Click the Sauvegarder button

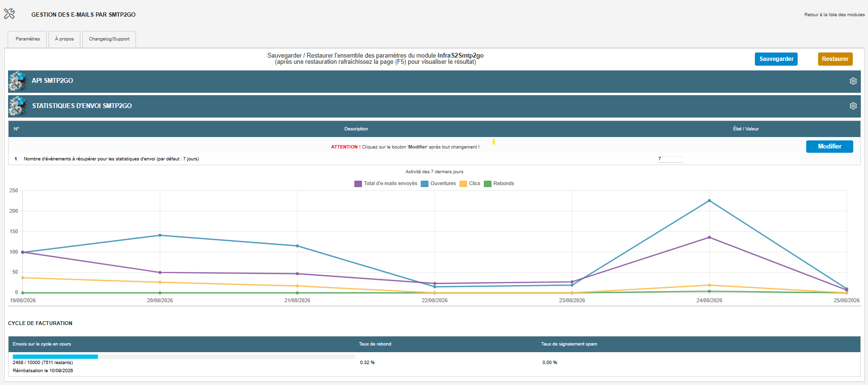click(x=776, y=59)
